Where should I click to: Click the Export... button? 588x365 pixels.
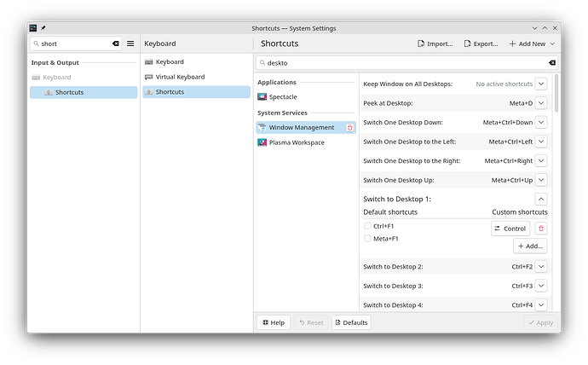(x=481, y=43)
